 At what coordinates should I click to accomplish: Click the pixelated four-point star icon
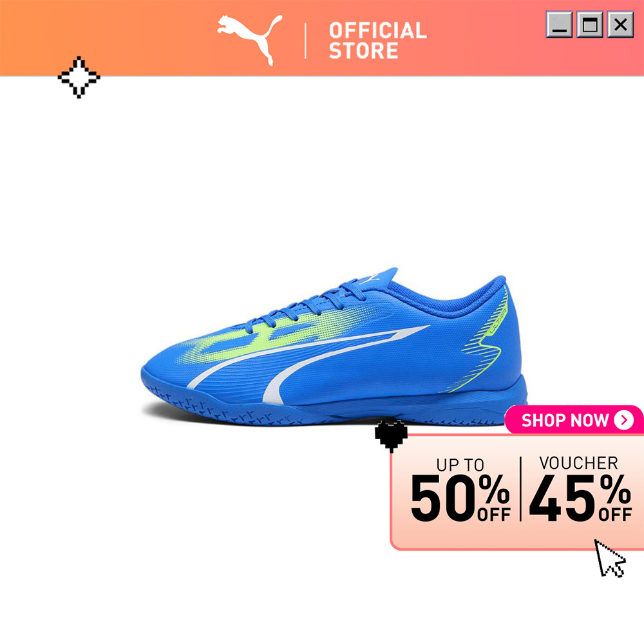click(79, 77)
